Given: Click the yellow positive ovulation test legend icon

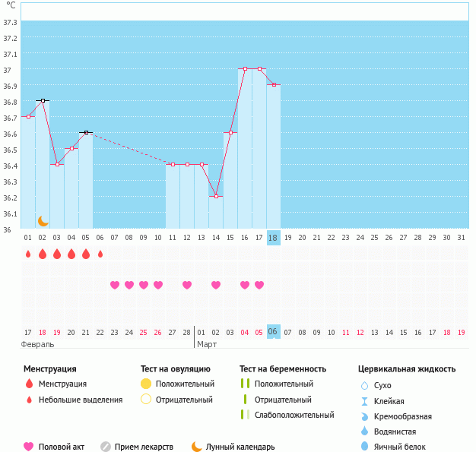Looking at the screenshot, I should [x=145, y=384].
